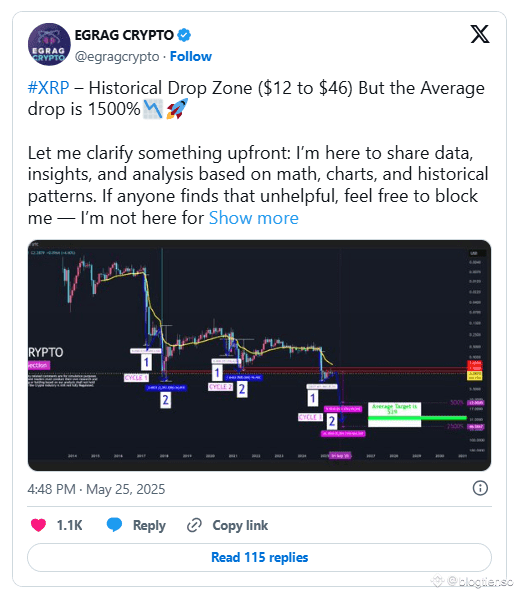Click the Read 115 replies button
Screen dimensions: 521x597
(259, 557)
